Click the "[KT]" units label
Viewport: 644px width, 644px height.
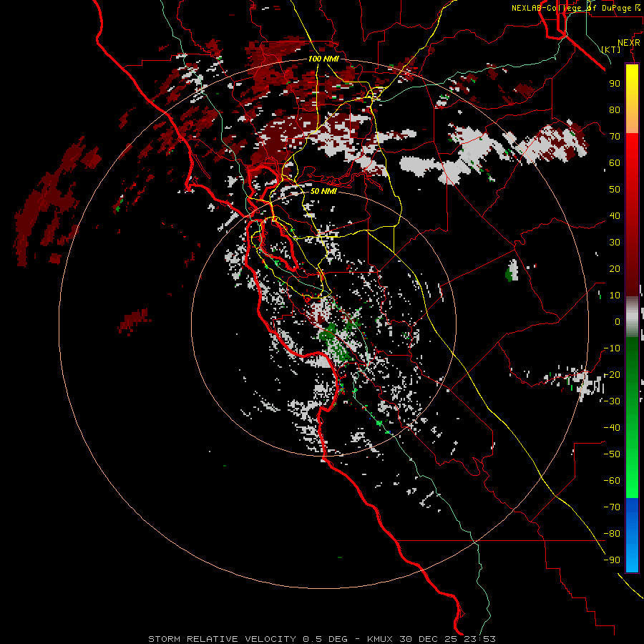click(611, 49)
